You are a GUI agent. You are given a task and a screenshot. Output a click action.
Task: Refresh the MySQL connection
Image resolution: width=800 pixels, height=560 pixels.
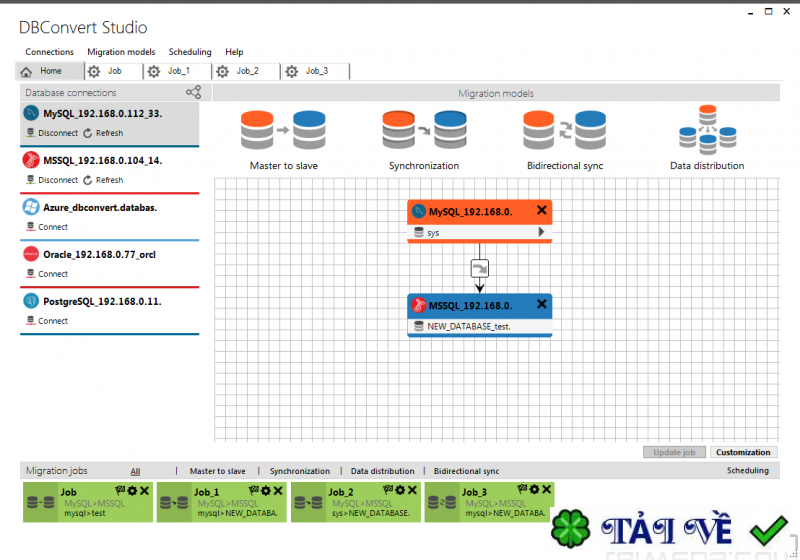click(x=103, y=133)
